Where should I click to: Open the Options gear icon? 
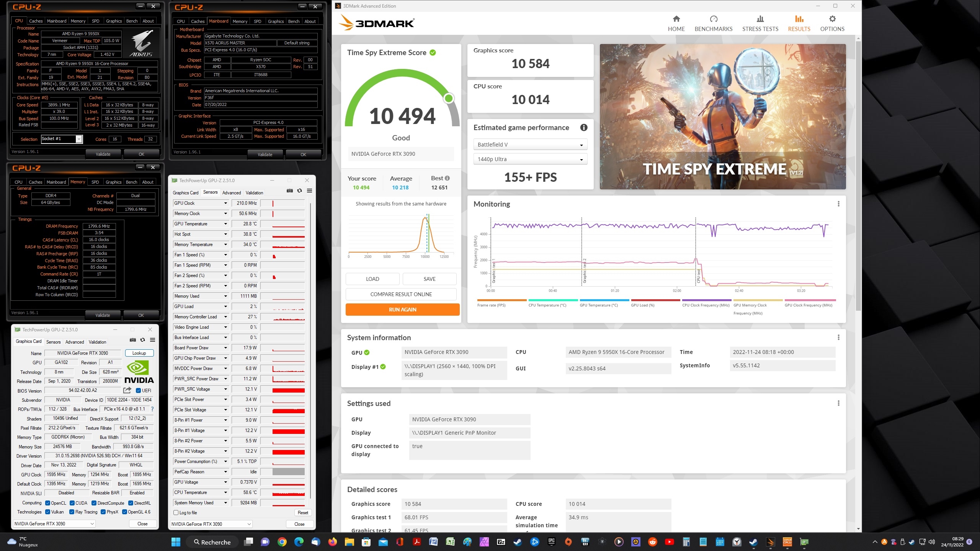tap(832, 19)
